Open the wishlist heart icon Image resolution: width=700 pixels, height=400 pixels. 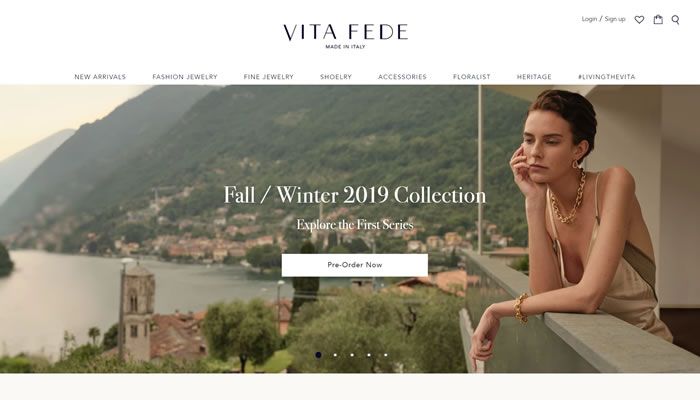click(639, 20)
